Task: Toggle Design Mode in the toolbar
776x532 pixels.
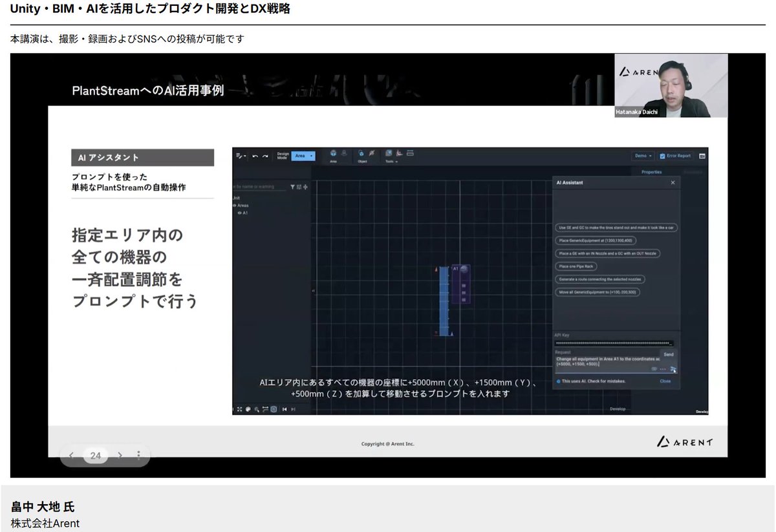Action: [283, 155]
